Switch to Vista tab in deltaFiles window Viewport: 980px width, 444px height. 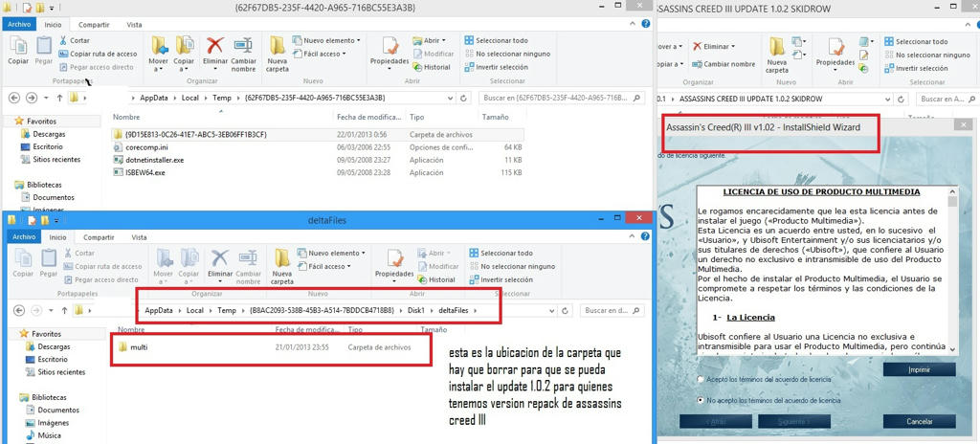pos(139,237)
